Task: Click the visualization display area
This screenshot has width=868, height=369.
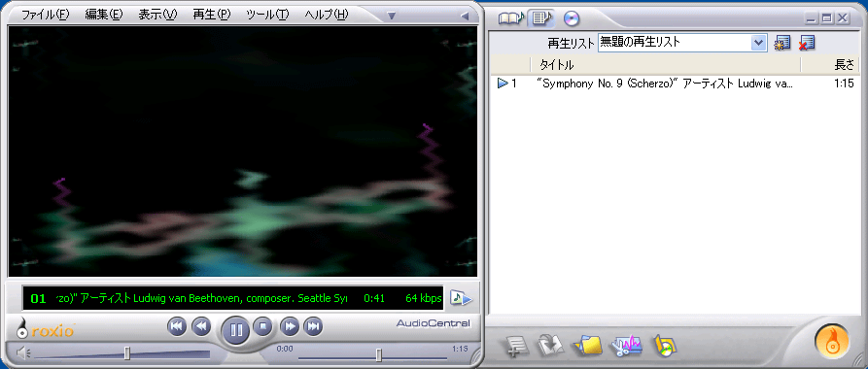Action: click(x=242, y=151)
